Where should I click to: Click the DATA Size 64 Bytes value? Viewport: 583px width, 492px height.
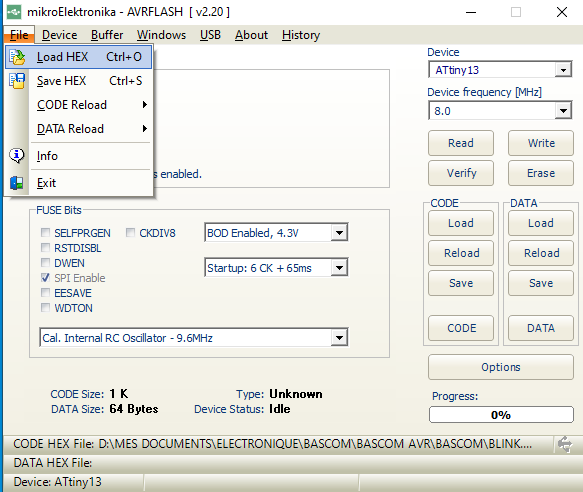134,409
